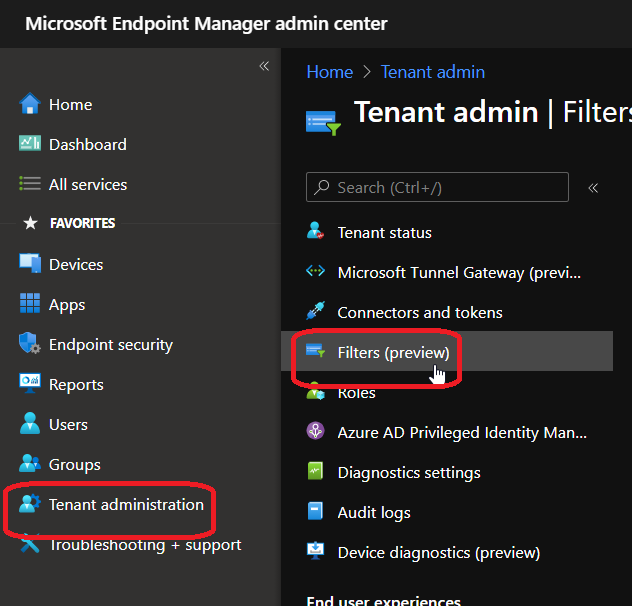Click the Home breadcrumb link

[x=329, y=72]
